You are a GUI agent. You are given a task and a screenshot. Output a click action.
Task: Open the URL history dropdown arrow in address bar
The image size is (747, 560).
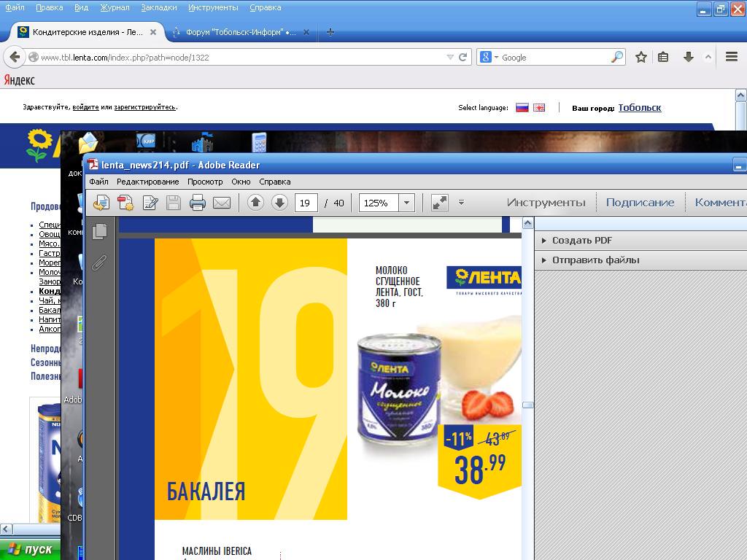450,57
